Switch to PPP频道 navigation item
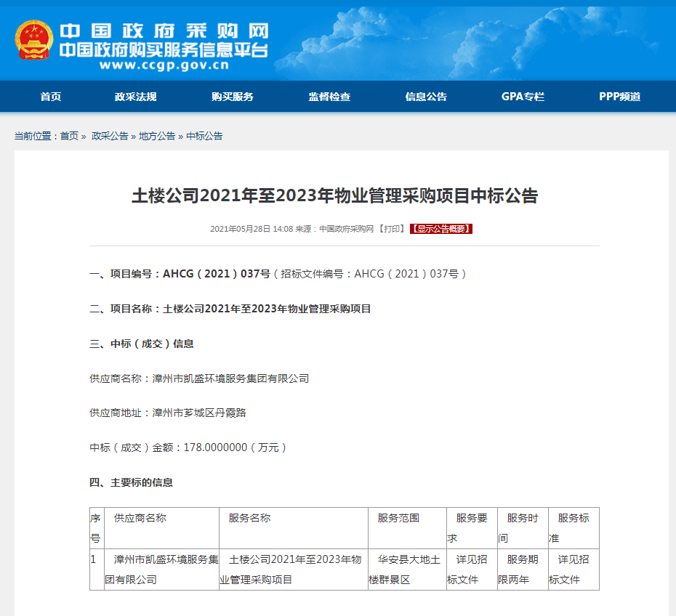676x616 pixels. click(619, 97)
